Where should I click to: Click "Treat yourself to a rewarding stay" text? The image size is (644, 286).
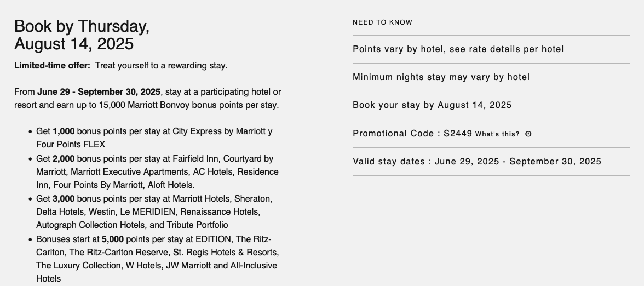[x=161, y=66]
